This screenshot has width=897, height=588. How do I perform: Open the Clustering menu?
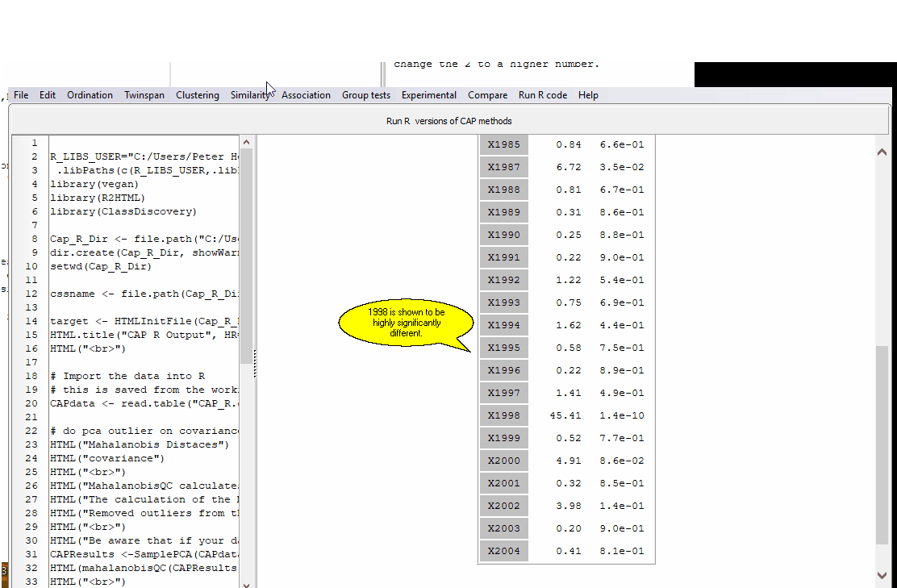click(x=198, y=95)
